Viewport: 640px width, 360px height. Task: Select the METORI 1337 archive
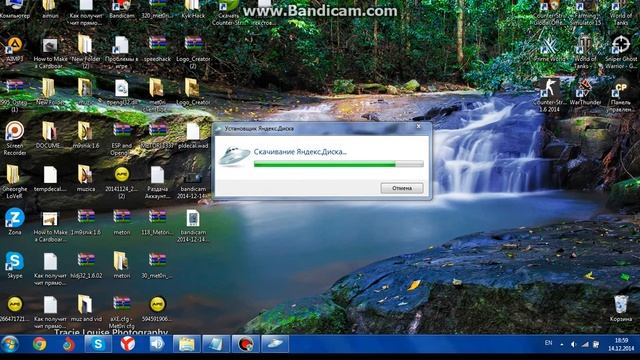click(x=157, y=135)
